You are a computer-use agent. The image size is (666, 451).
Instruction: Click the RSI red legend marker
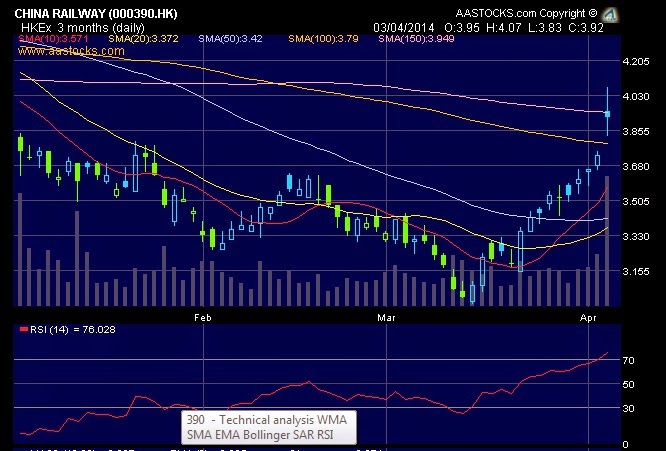(24, 329)
